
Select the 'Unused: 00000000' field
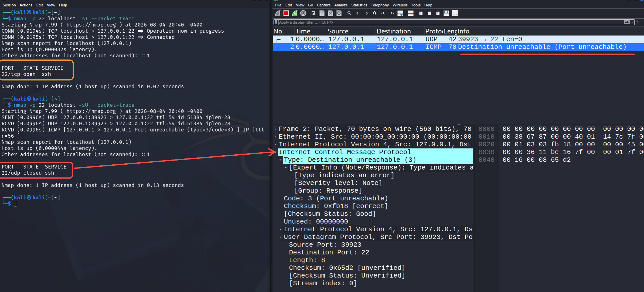click(x=316, y=222)
